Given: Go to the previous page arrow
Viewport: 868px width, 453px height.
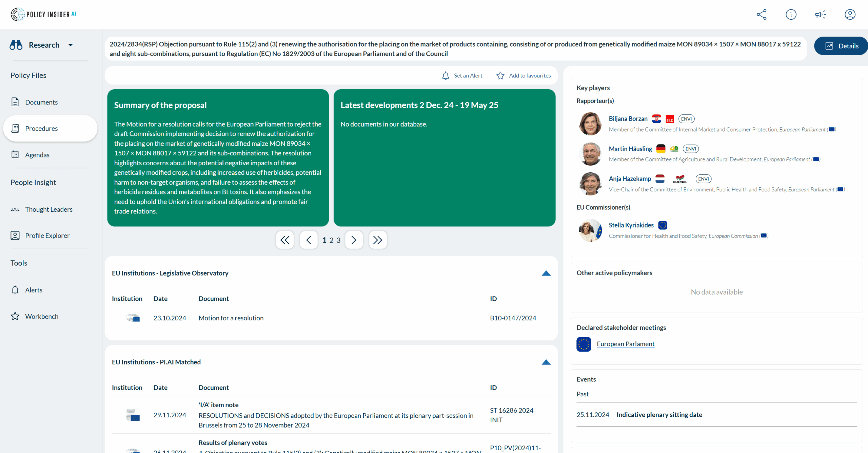Looking at the screenshot, I should tap(309, 240).
